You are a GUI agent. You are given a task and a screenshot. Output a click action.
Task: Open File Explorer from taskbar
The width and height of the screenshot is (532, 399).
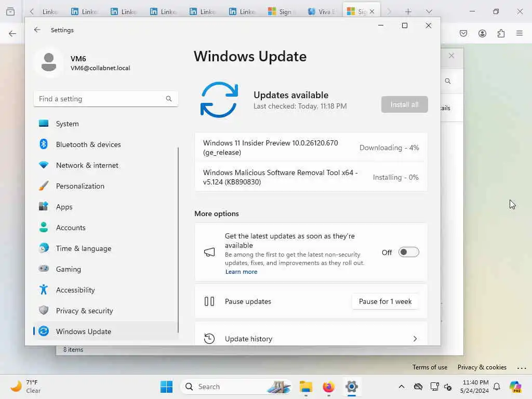tap(305, 387)
